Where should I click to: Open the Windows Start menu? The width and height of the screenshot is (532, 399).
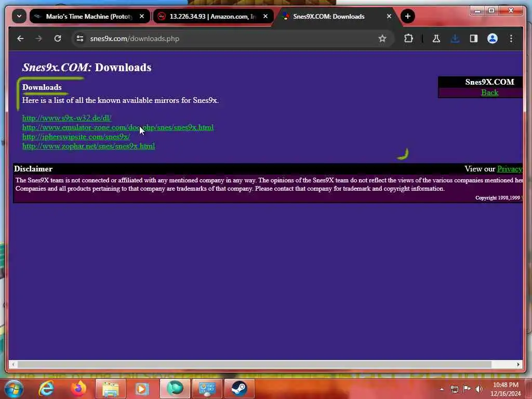click(14, 389)
